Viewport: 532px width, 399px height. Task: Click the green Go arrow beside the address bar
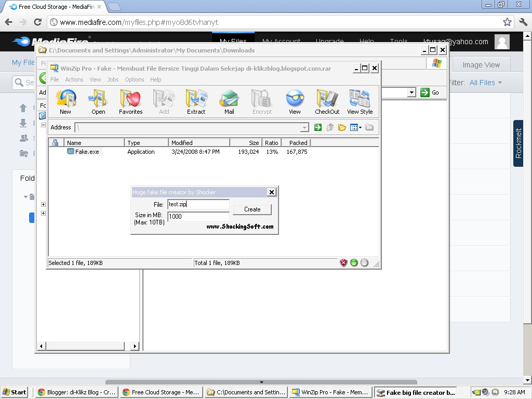[318, 127]
